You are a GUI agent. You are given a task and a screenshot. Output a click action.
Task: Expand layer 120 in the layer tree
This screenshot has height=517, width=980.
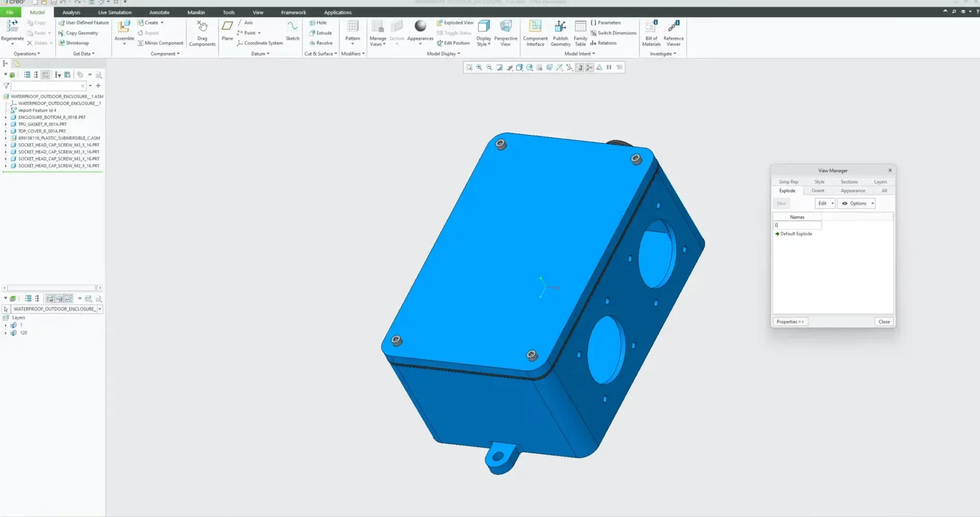6,333
